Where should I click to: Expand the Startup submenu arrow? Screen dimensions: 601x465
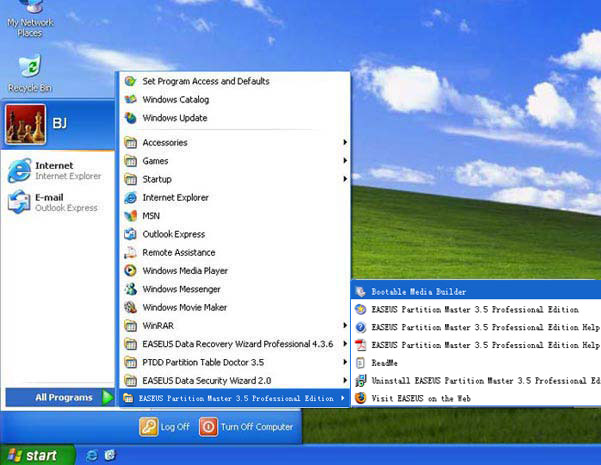345,179
